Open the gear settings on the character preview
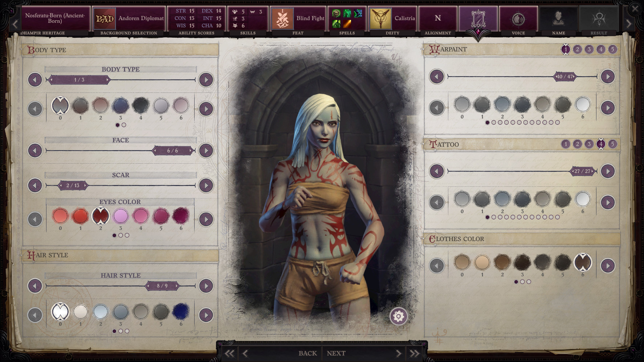 tap(399, 316)
